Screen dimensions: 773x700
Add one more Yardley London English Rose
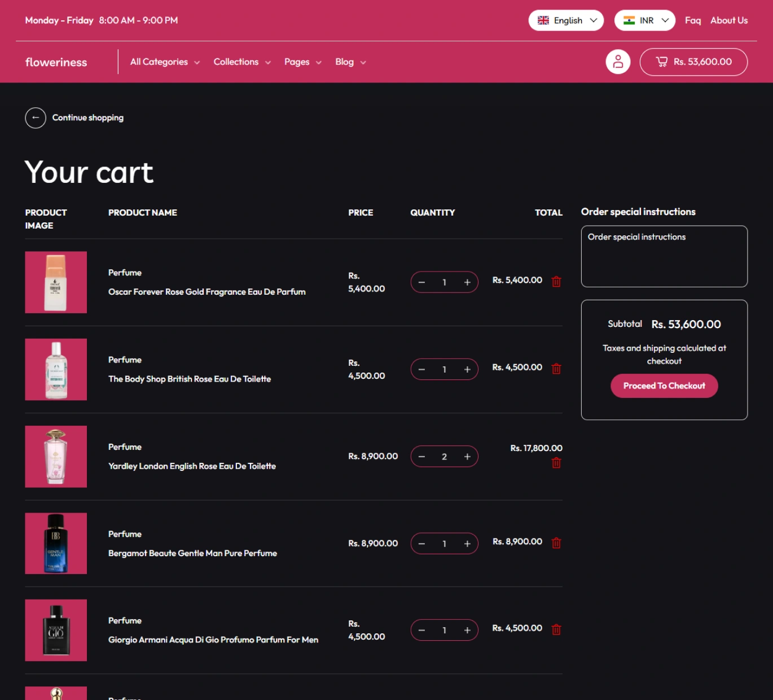(x=467, y=456)
